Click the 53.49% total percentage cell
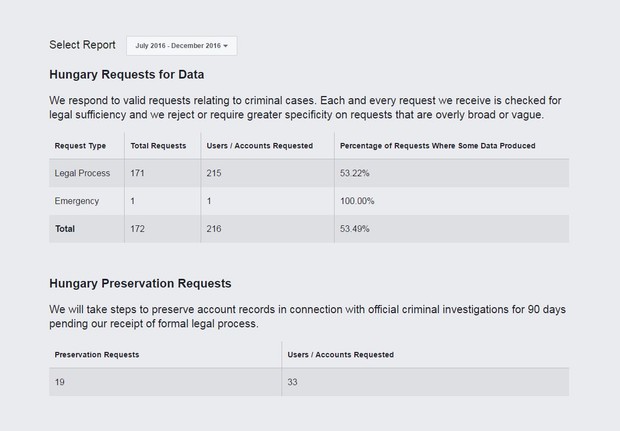Image resolution: width=620 pixels, height=431 pixels. 354,229
